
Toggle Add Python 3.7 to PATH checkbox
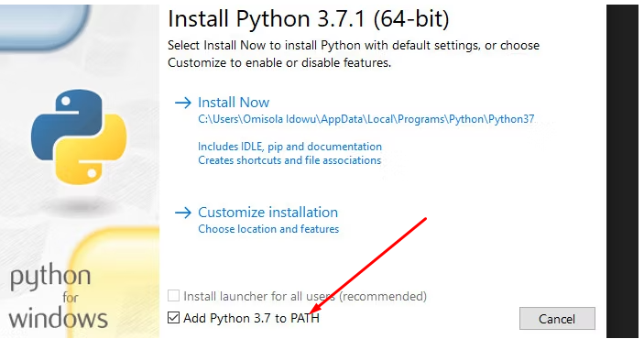[x=174, y=317]
